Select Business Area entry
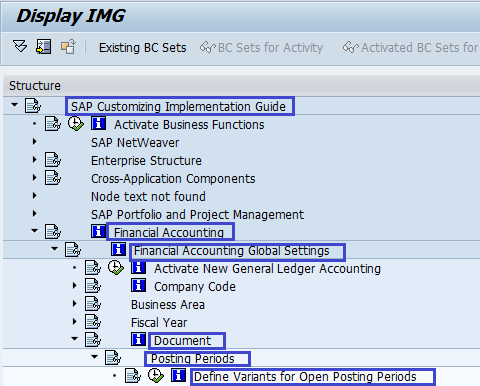 coord(168,305)
